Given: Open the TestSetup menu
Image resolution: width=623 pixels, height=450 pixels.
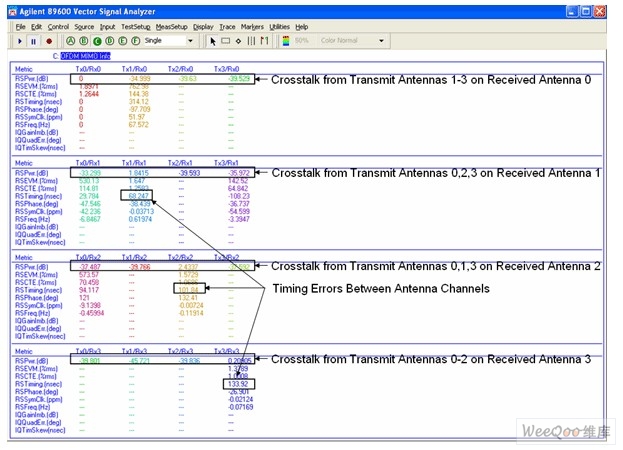Looking at the screenshot, I should coord(135,27).
